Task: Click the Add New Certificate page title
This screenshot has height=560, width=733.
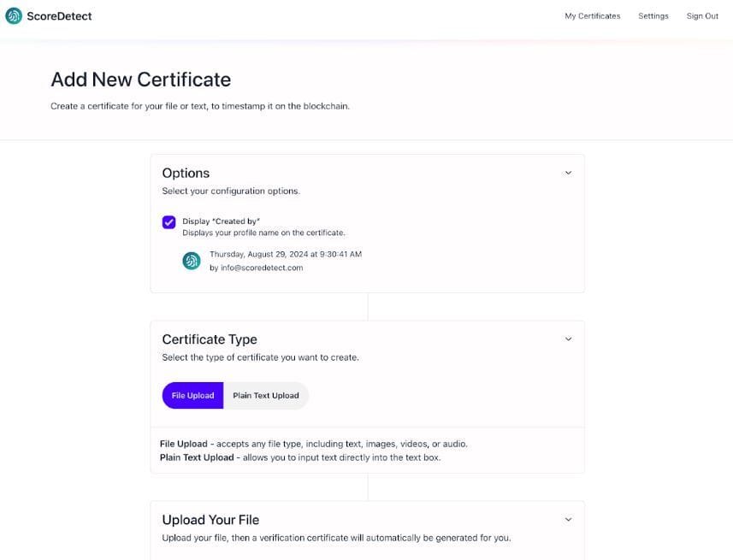Action: [x=140, y=80]
